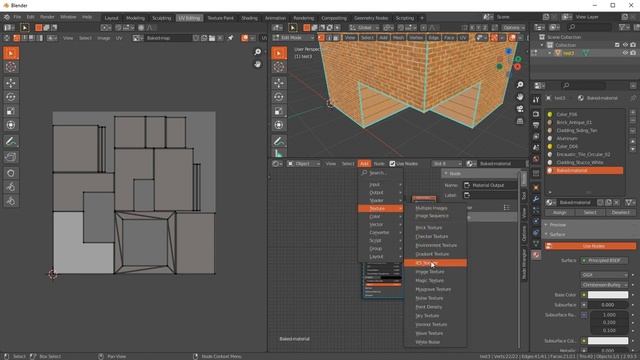Open the Slot 8 material slot dropdown
Screen dimensions: 640x360
[447, 164]
